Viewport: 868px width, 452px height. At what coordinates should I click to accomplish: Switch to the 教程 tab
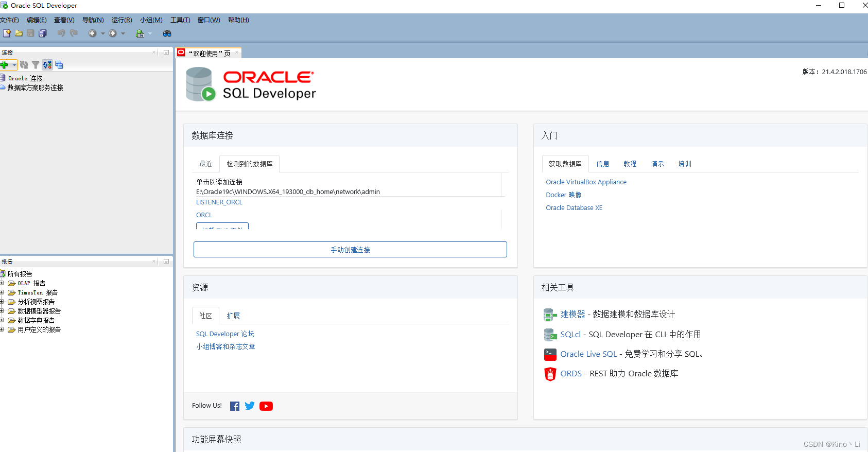[630, 164]
